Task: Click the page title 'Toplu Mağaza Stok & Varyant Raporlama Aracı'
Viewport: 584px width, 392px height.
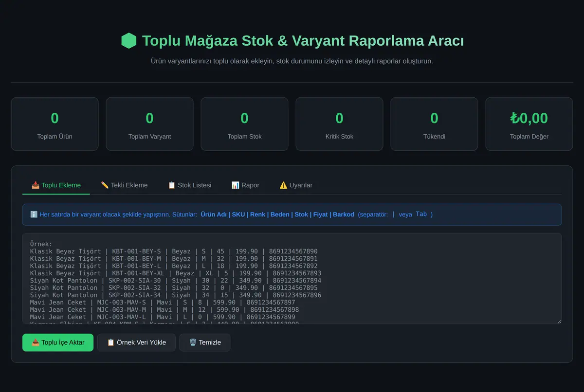Action: click(x=303, y=41)
